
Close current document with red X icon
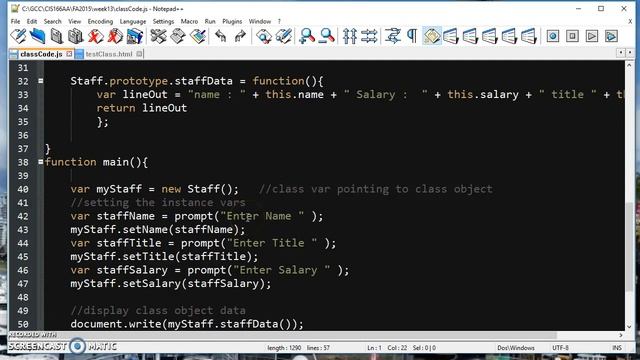coord(96,36)
